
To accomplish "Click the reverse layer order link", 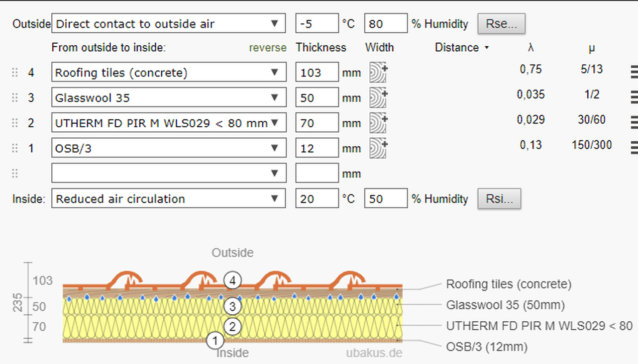I will (268, 48).
